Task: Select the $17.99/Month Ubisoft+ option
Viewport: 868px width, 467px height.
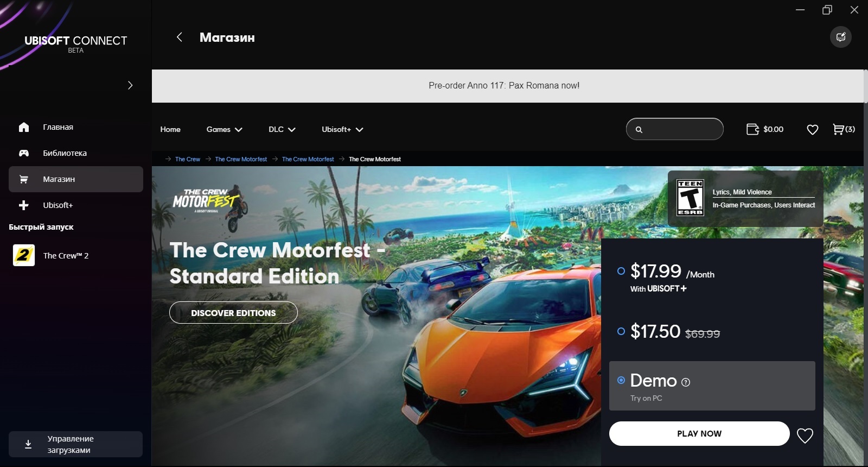Action: pyautogui.click(x=621, y=271)
